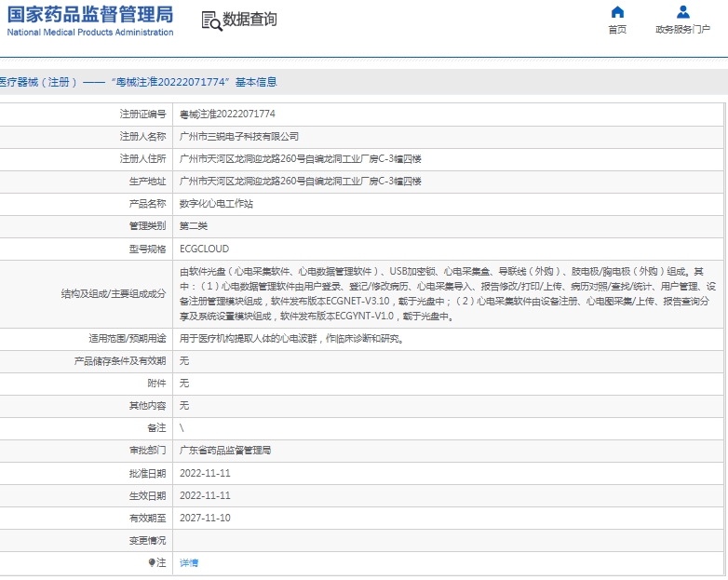The image size is (728, 580).
Task: Select expiry date 2027-11-10
Action: pos(205,518)
